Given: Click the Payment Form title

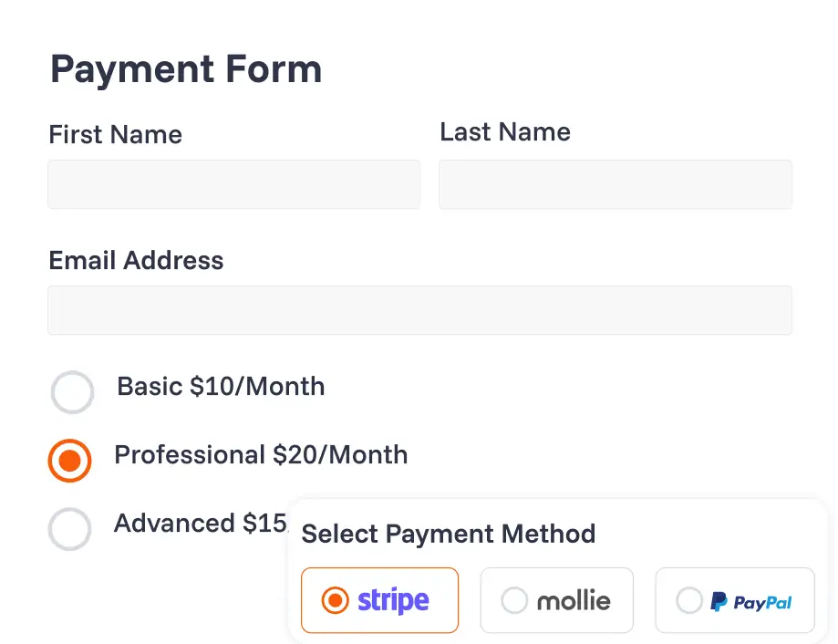Looking at the screenshot, I should [186, 69].
